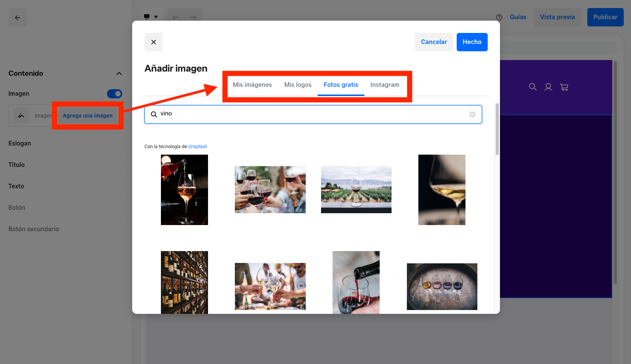Choose the wine flight on barrel photo

coord(442,287)
